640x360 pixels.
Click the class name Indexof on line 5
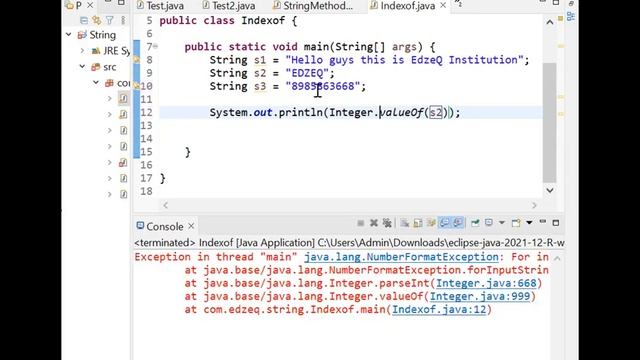tap(263, 20)
